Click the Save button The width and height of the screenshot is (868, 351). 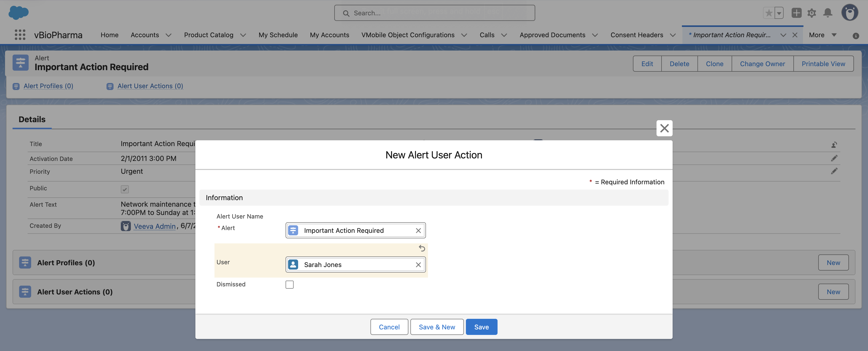click(481, 327)
